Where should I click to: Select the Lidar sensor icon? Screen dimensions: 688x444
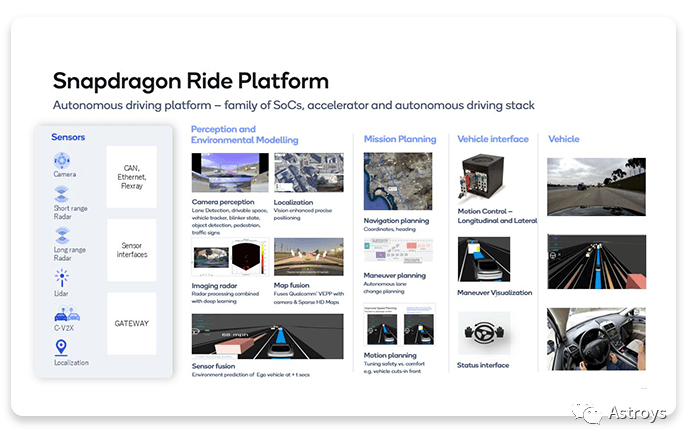[62, 277]
